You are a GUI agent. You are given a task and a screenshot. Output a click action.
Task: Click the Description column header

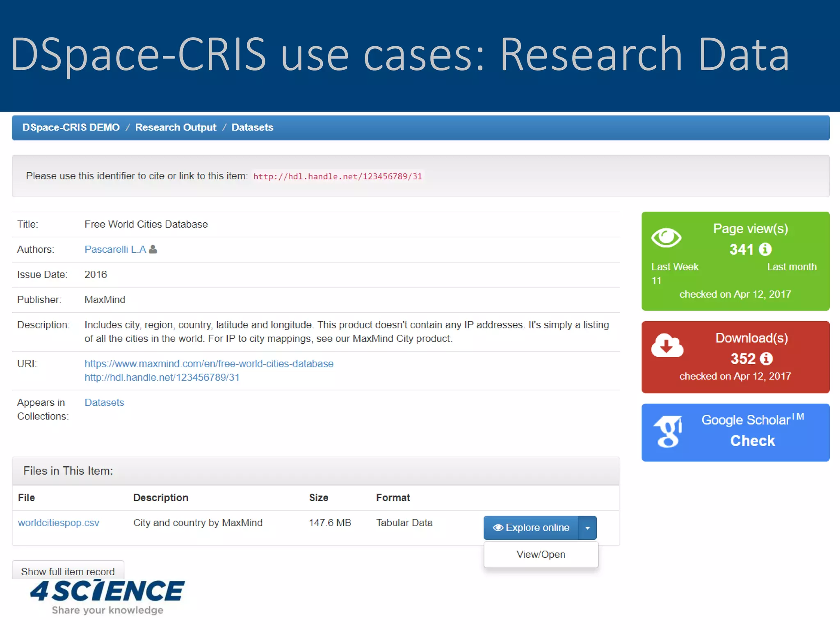click(x=161, y=498)
